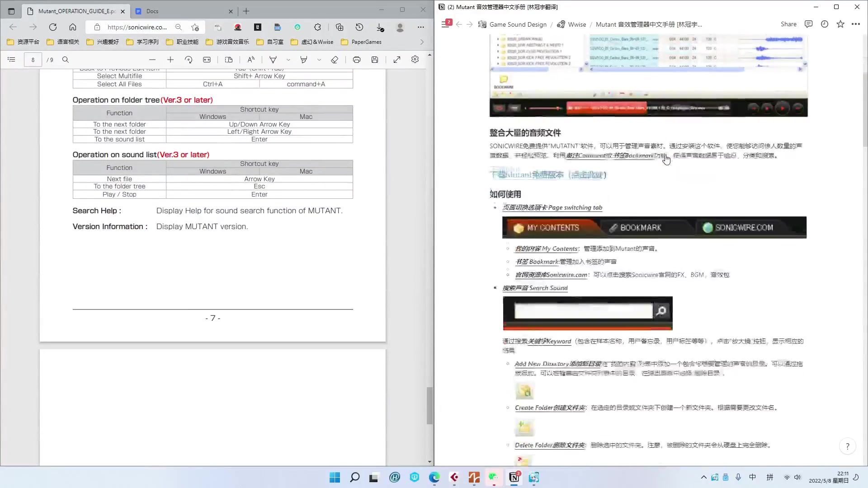Open Edge home page
The image size is (868, 488).
[x=73, y=27]
